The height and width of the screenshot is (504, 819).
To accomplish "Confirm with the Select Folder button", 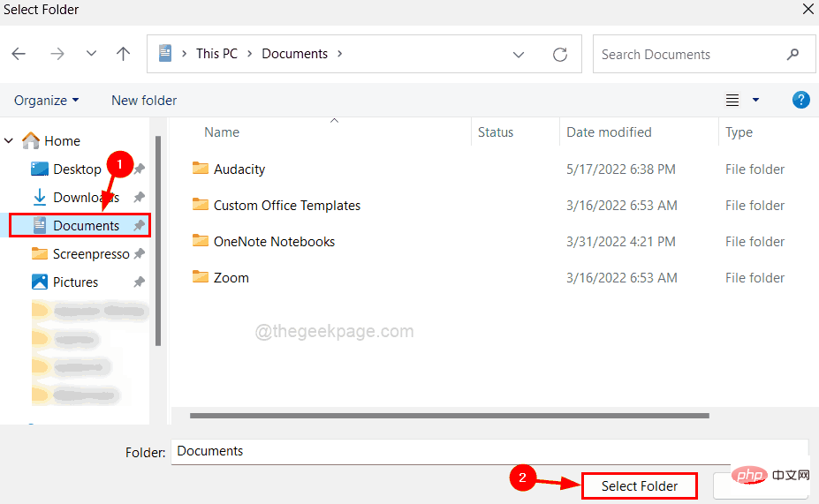I will click(640, 485).
